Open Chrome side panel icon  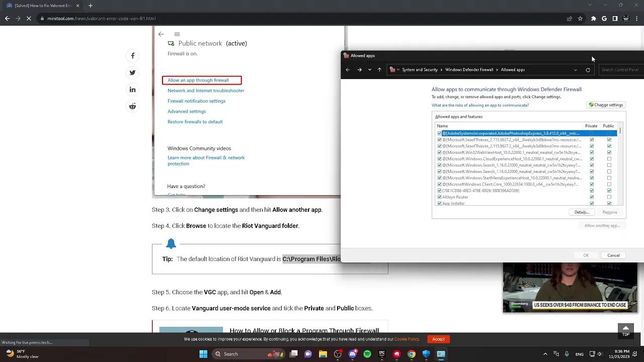[615, 19]
